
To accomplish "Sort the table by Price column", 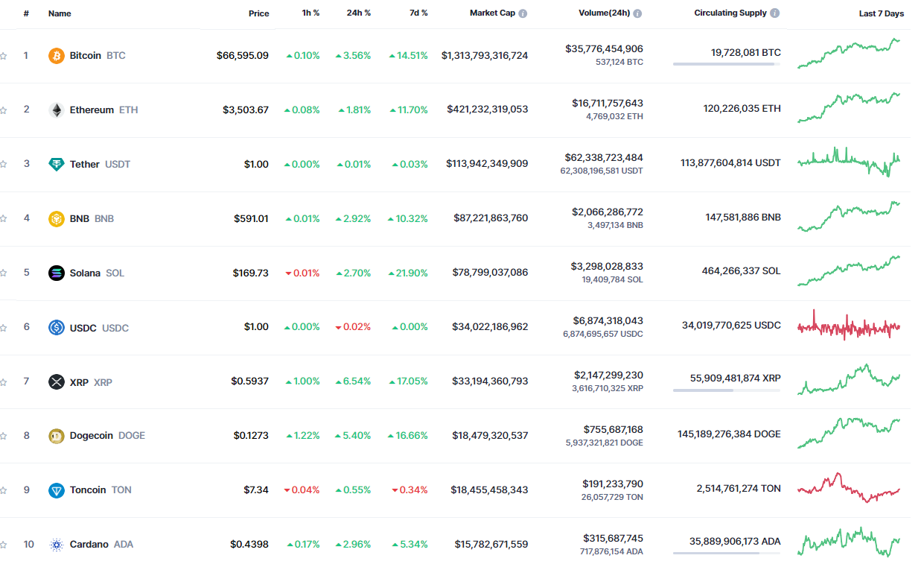I will point(258,14).
